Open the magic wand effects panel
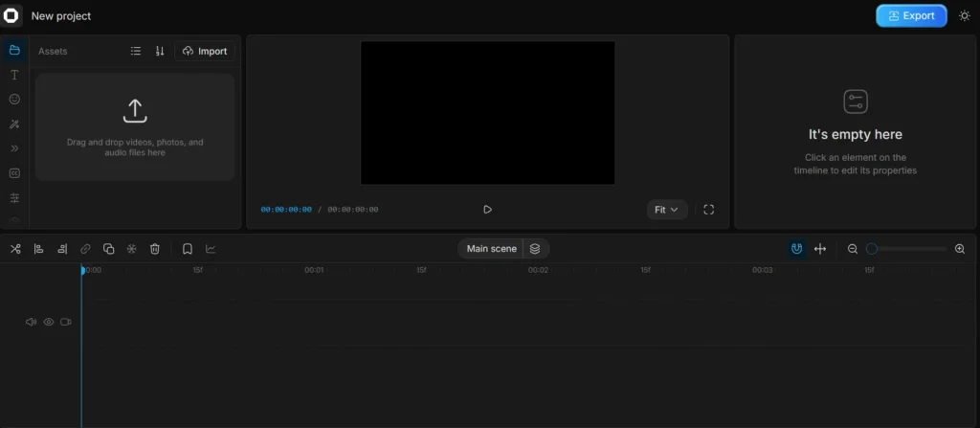Image resolution: width=980 pixels, height=428 pixels. [14, 124]
